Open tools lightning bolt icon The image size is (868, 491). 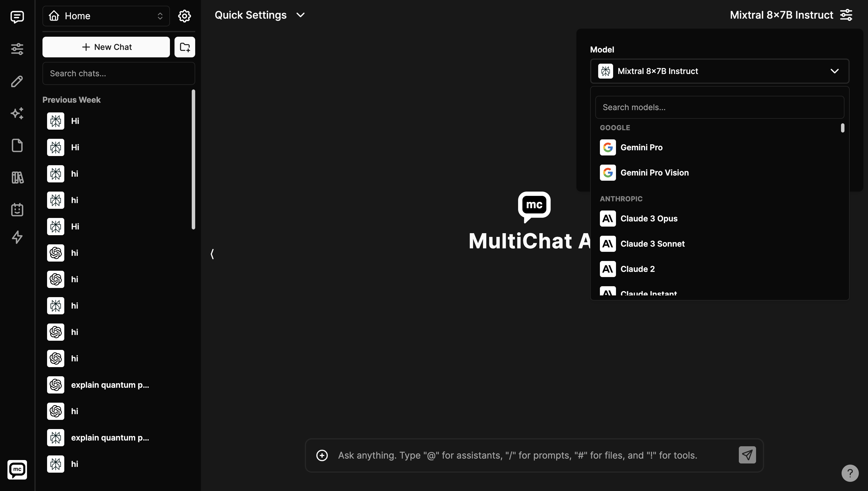click(x=17, y=237)
